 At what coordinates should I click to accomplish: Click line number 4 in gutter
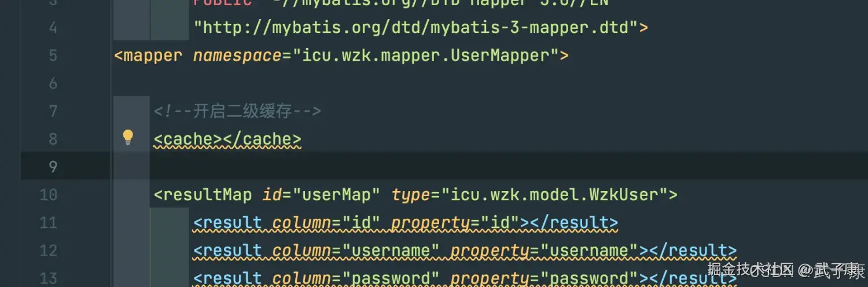tap(53, 27)
